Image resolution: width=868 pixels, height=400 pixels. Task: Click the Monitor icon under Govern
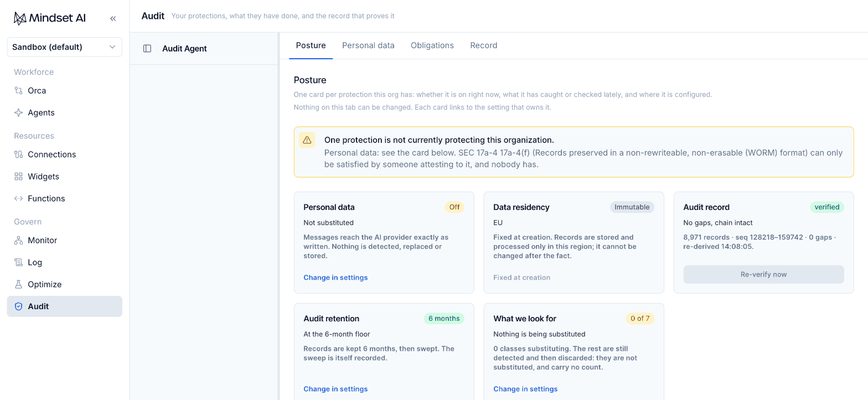(18, 240)
